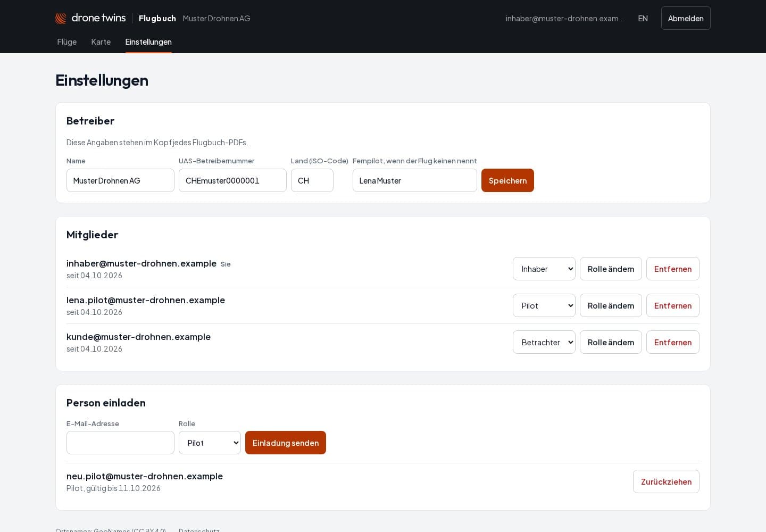Click Rolle ändern for lena.pilot member
The image size is (766, 532).
(x=611, y=305)
